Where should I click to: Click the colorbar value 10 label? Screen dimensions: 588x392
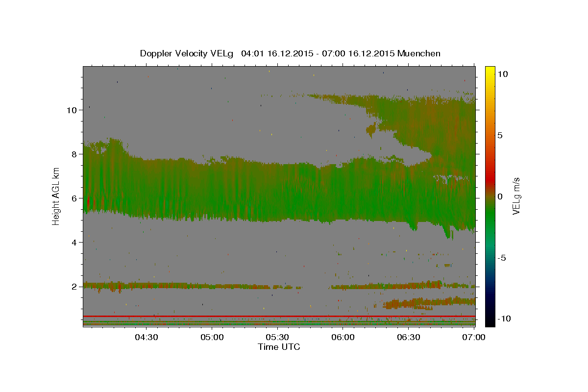click(503, 73)
